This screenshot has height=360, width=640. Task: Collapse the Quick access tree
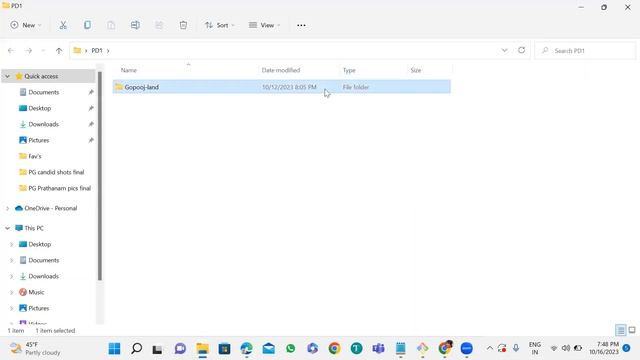click(x=7, y=76)
